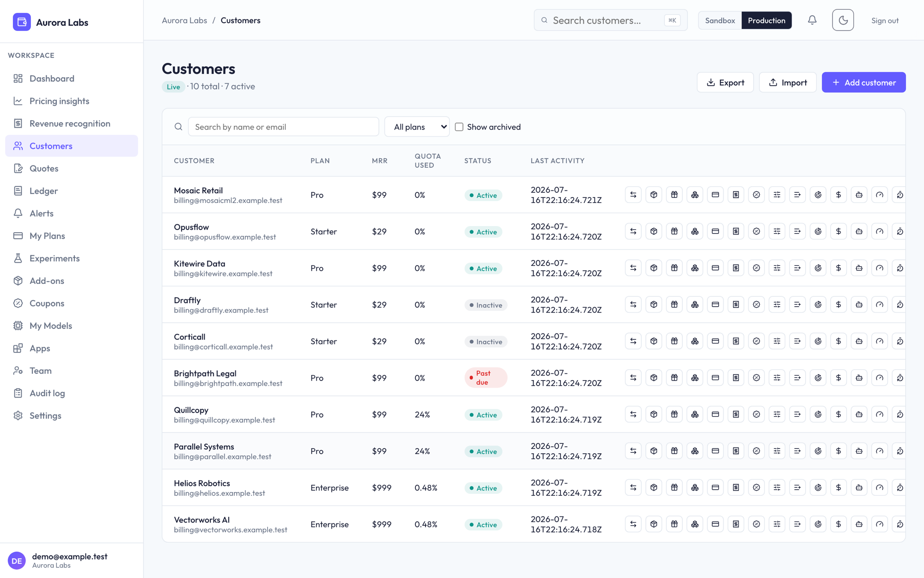Click the robot icon for Quillcopy
924x578 pixels.
pos(859,414)
